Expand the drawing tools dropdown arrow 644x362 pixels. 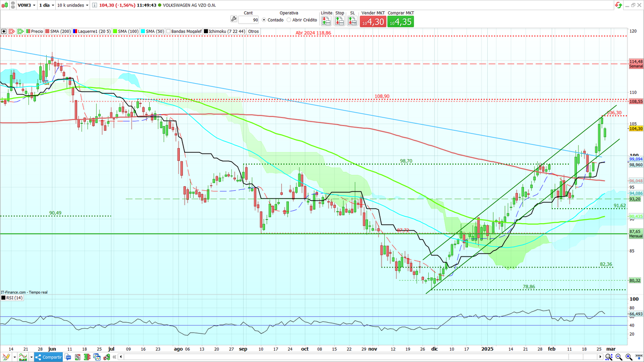point(14,357)
